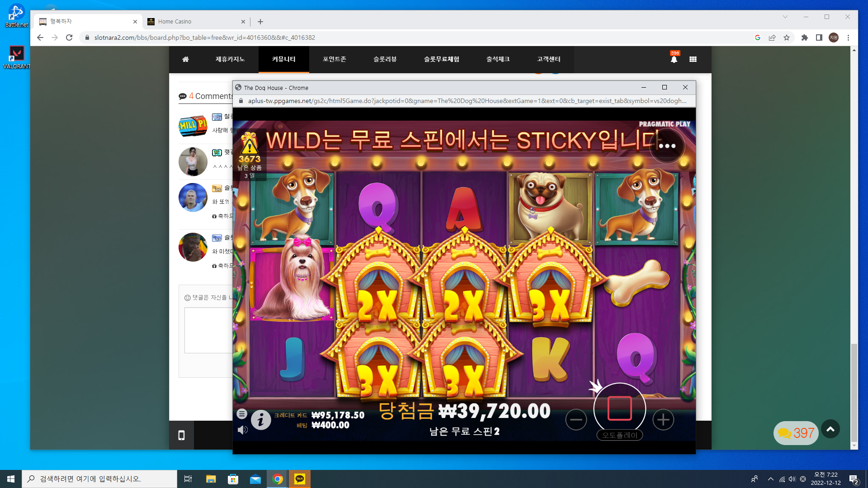Open the 397 chat bubble button
The width and height of the screenshot is (868, 488).
(x=796, y=433)
